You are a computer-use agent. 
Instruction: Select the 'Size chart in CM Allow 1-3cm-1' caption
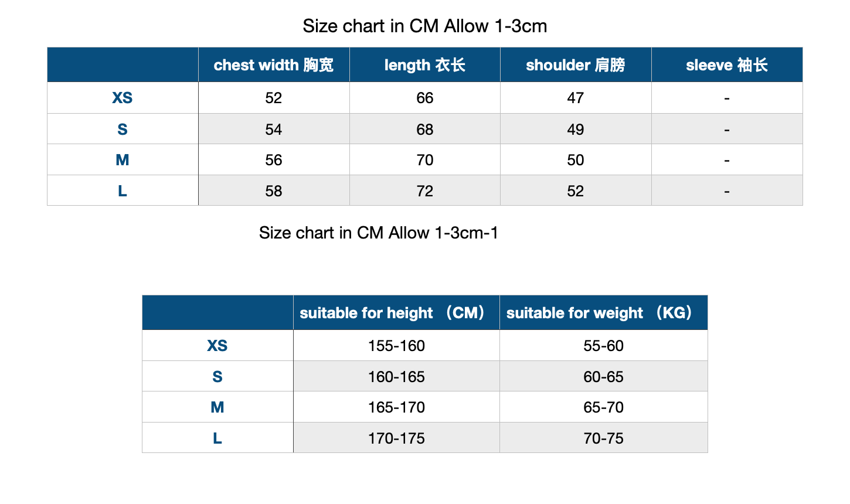[379, 233]
